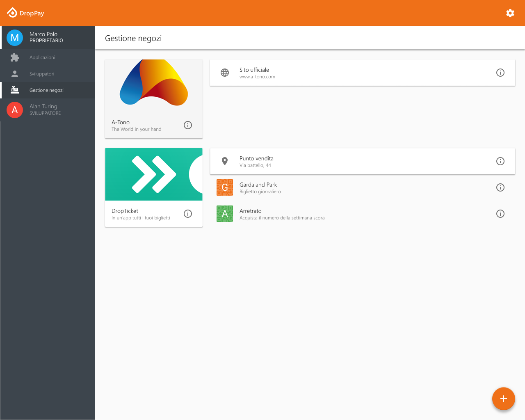
Task: Select Gardaland Park row title
Action: (x=258, y=185)
